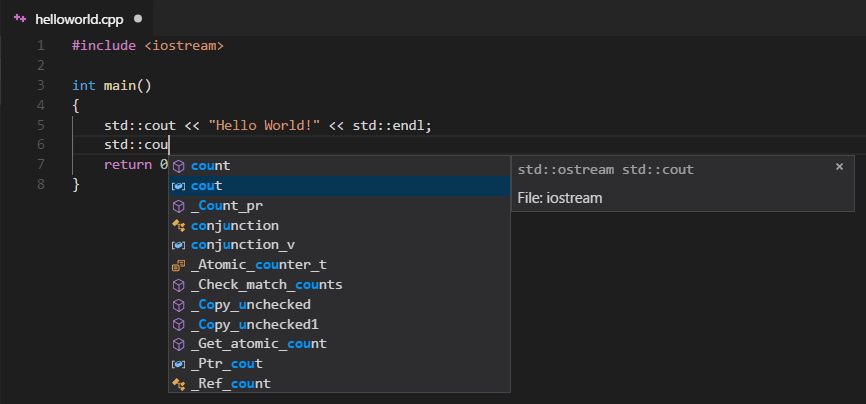This screenshot has width=866, height=404.
Task: Select _Ptr_cout from the completion list
Action: (226, 364)
